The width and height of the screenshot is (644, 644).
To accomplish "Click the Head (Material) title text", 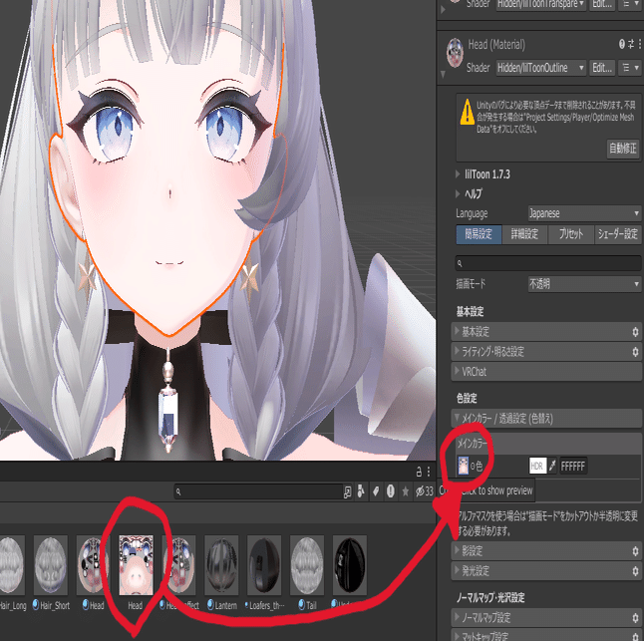I will coord(496,44).
